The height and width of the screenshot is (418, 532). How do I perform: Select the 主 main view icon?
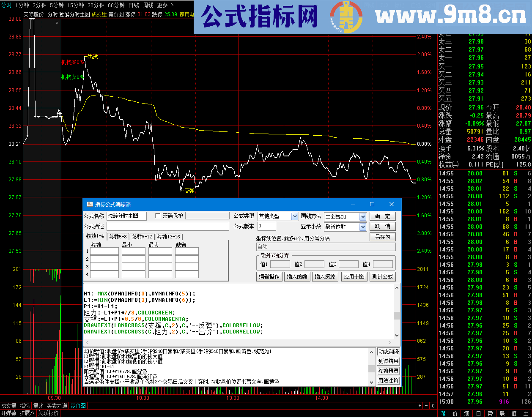click(x=527, y=413)
